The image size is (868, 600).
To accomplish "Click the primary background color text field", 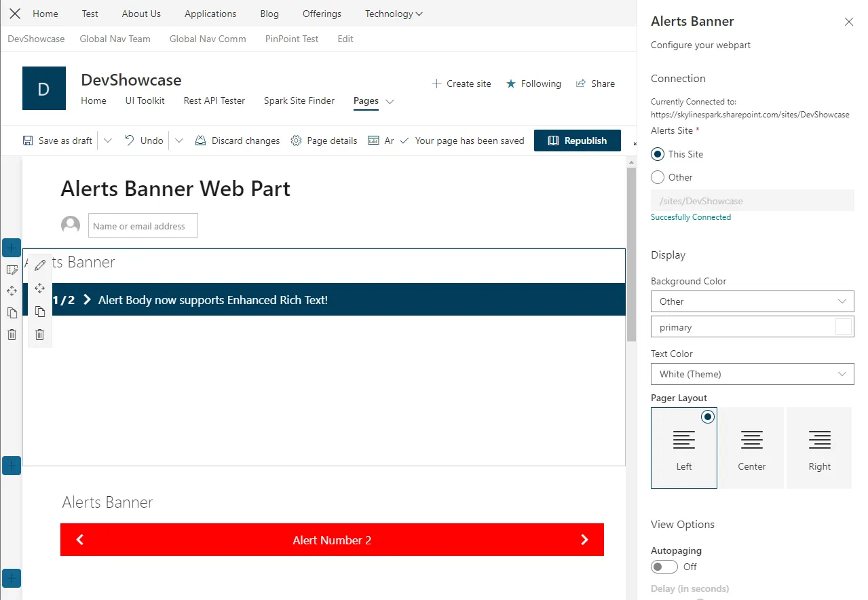I will 752,326.
